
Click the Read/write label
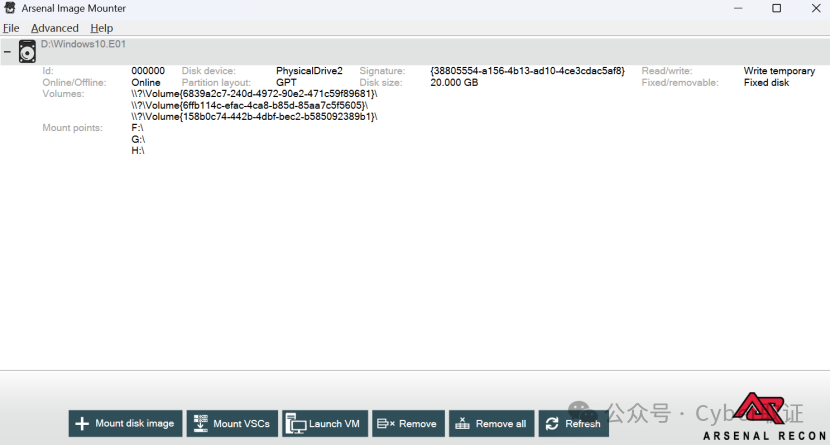pos(667,71)
